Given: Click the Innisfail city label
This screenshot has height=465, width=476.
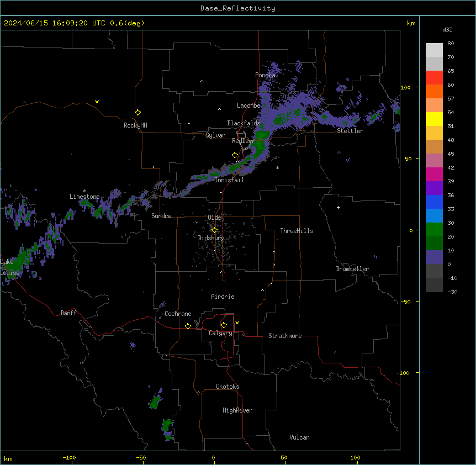Looking at the screenshot, I should [x=230, y=180].
